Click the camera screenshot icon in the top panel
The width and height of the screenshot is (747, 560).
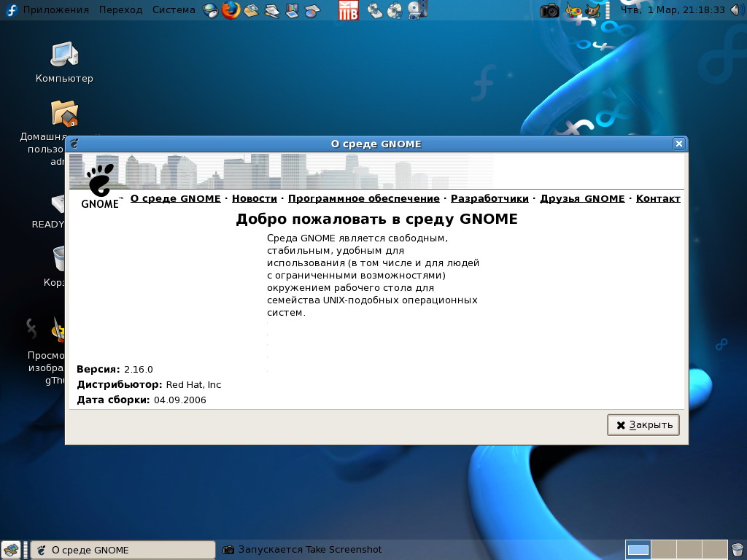[x=549, y=10]
